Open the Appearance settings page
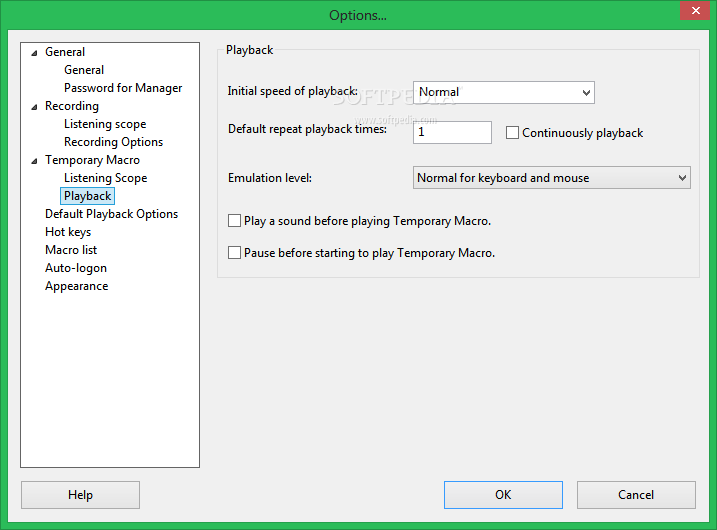This screenshot has height=530, width=717. (76, 286)
